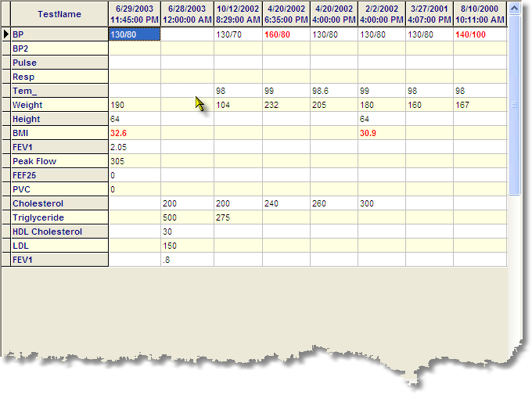The height and width of the screenshot is (395, 532).
Task: Select the Triglyceride row header
Action: (59, 217)
